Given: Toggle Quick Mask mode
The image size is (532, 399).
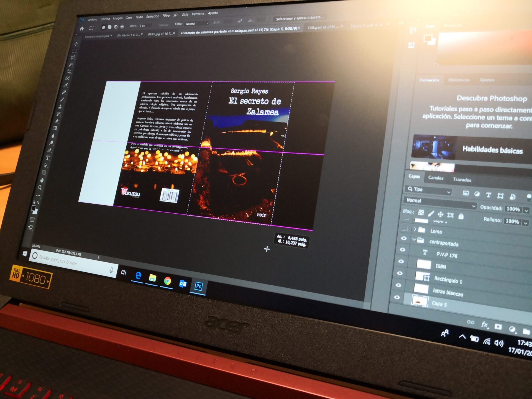Looking at the screenshot, I should tap(32, 220).
